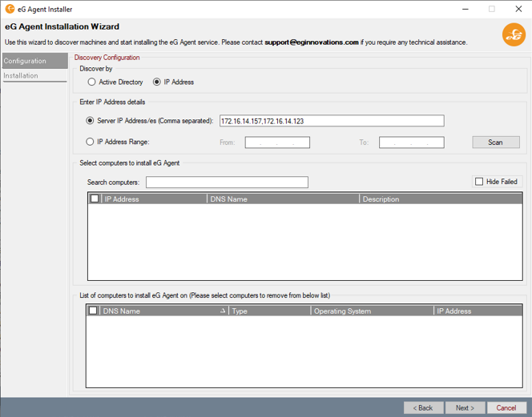Viewport: 532px width, 417px height.
Task: Click the Scan button
Action: tap(496, 142)
